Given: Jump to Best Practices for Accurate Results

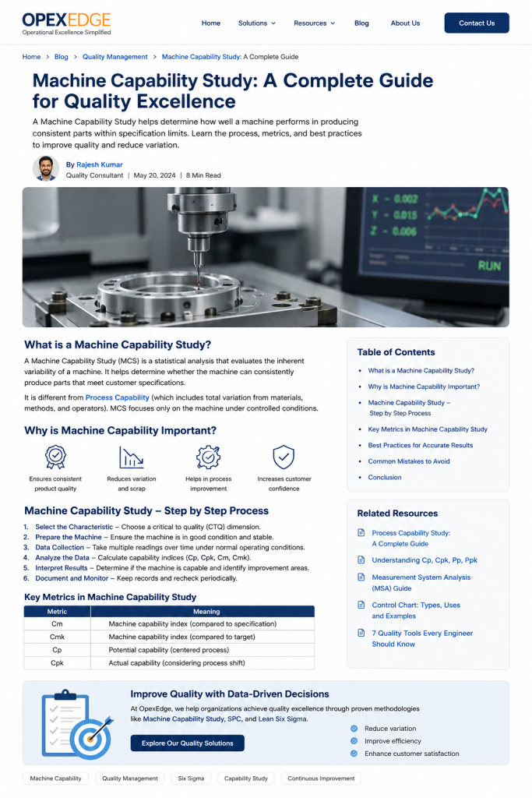Looking at the screenshot, I should click(420, 445).
